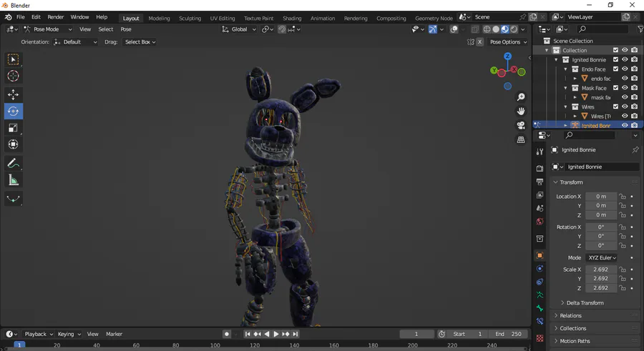Click the zoom view magnifier icon
This screenshot has width=644, height=351.
point(521,97)
